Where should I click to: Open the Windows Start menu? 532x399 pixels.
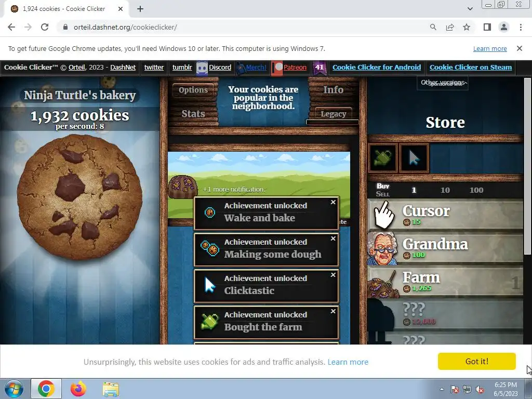coord(14,389)
